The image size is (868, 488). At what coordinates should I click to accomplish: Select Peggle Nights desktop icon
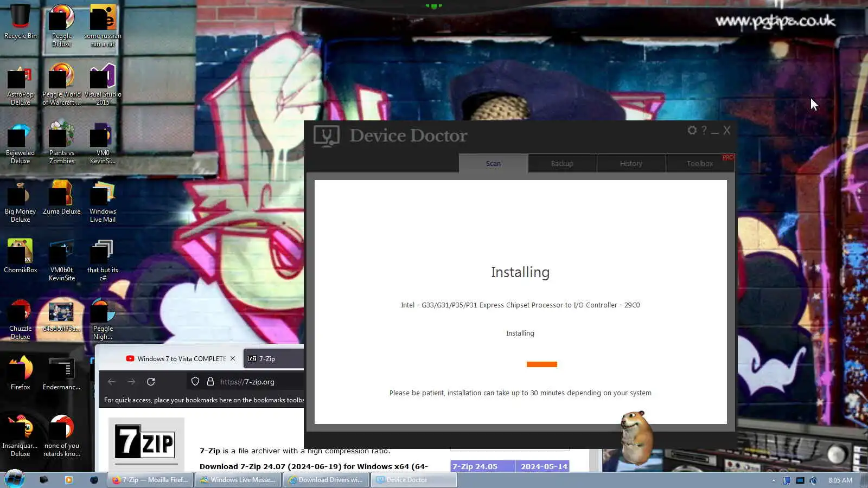click(x=103, y=319)
